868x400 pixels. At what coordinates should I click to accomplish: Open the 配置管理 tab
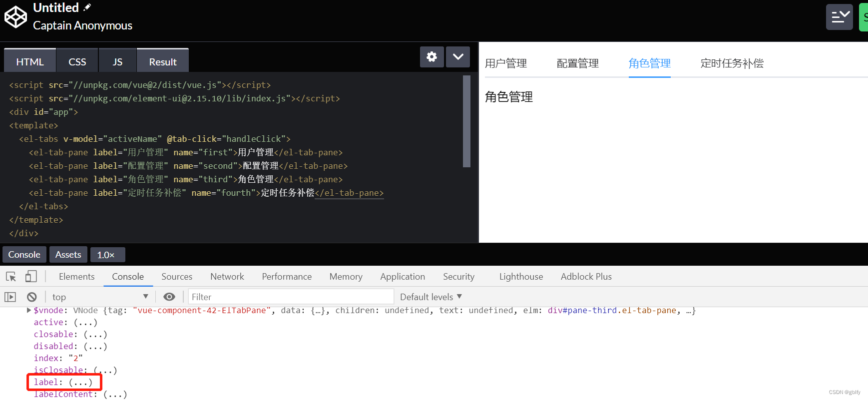click(578, 63)
